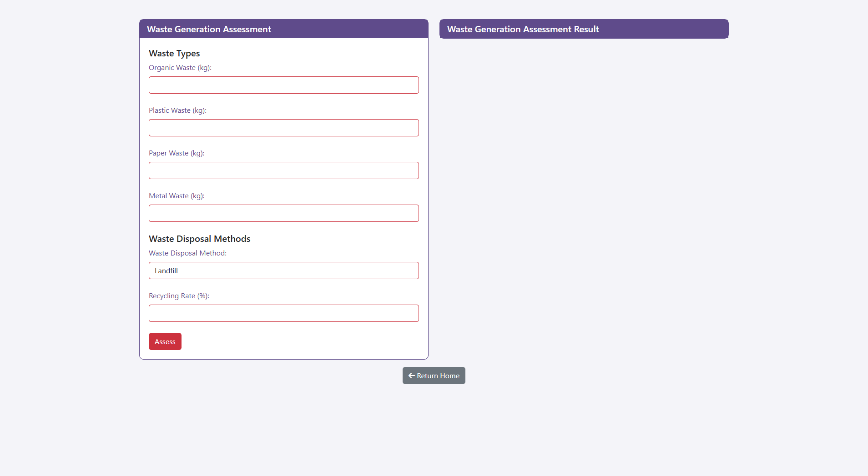This screenshot has height=476, width=868.
Task: Click the 'Recycling Rate (%):' label
Action: coord(179,296)
